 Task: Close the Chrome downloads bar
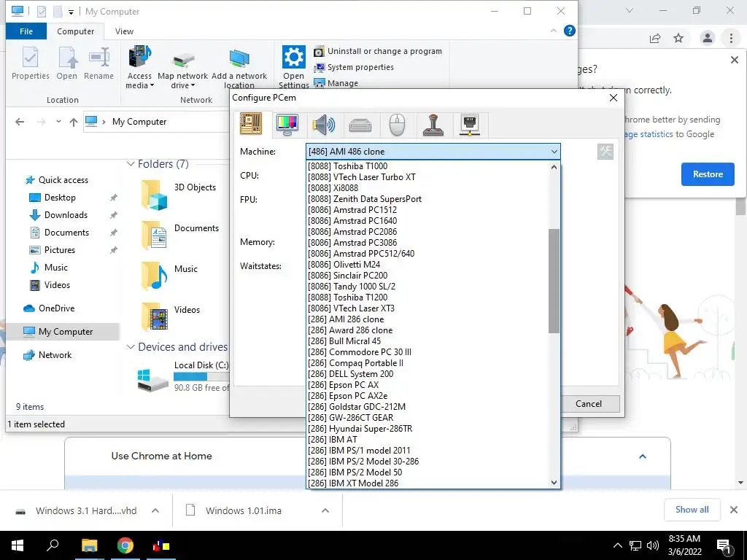pos(734,510)
